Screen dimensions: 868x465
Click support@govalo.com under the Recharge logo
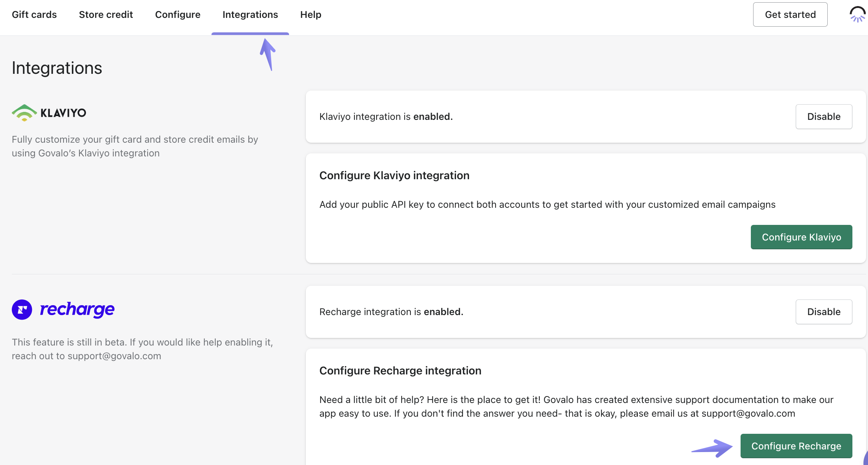pos(114,356)
